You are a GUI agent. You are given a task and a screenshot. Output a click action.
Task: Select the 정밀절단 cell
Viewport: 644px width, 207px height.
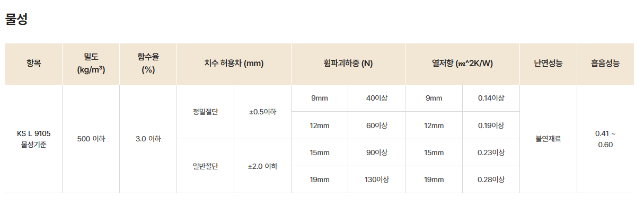coord(205,112)
